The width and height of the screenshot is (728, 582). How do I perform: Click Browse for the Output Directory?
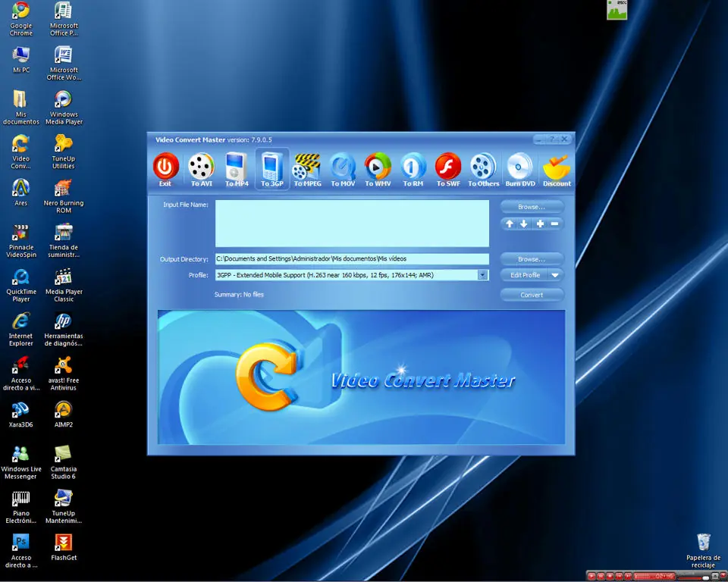coord(532,259)
